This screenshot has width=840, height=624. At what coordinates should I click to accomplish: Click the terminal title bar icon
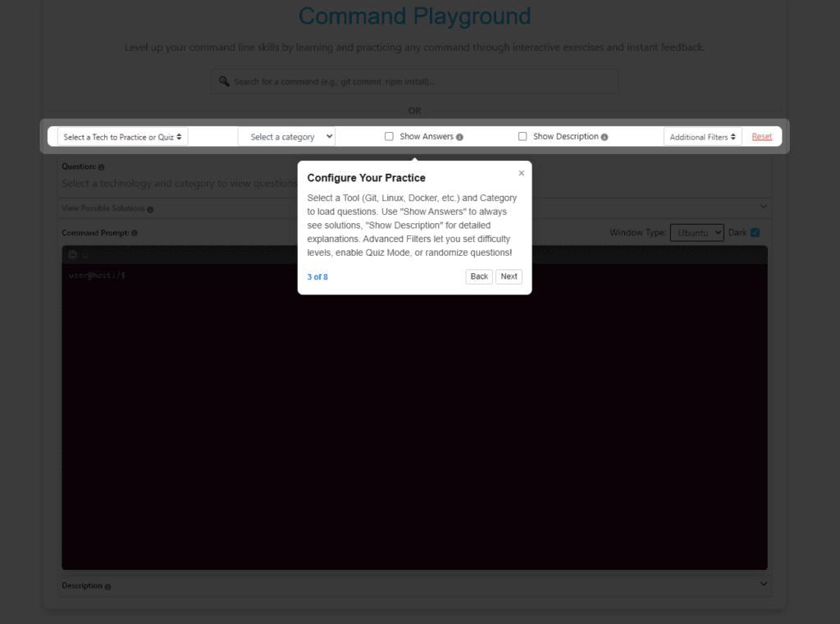point(73,255)
